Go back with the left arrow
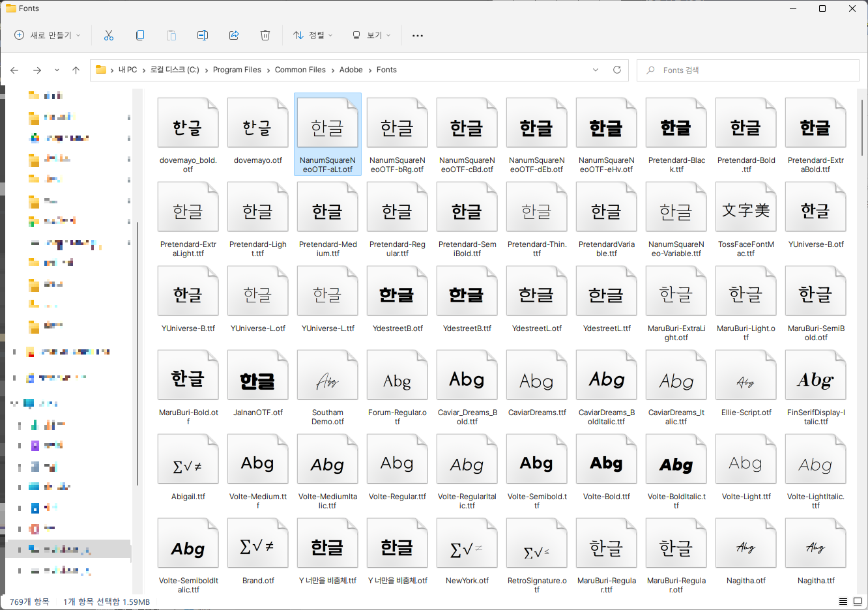This screenshot has width=868, height=610. 14,70
